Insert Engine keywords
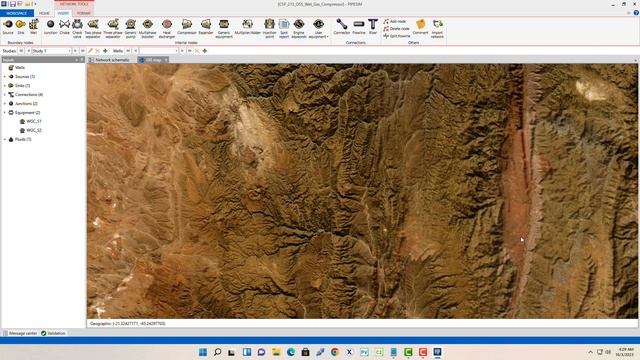 coord(299,29)
